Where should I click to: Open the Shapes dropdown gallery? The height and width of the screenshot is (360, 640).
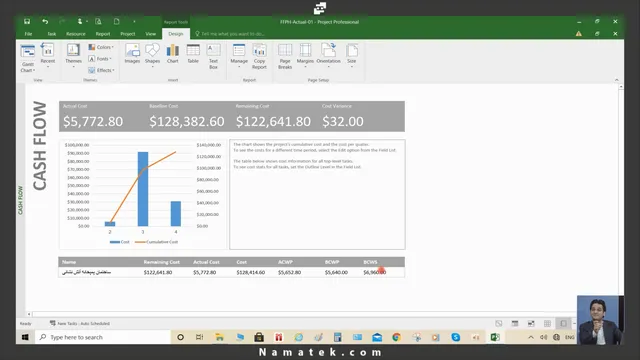point(152,56)
